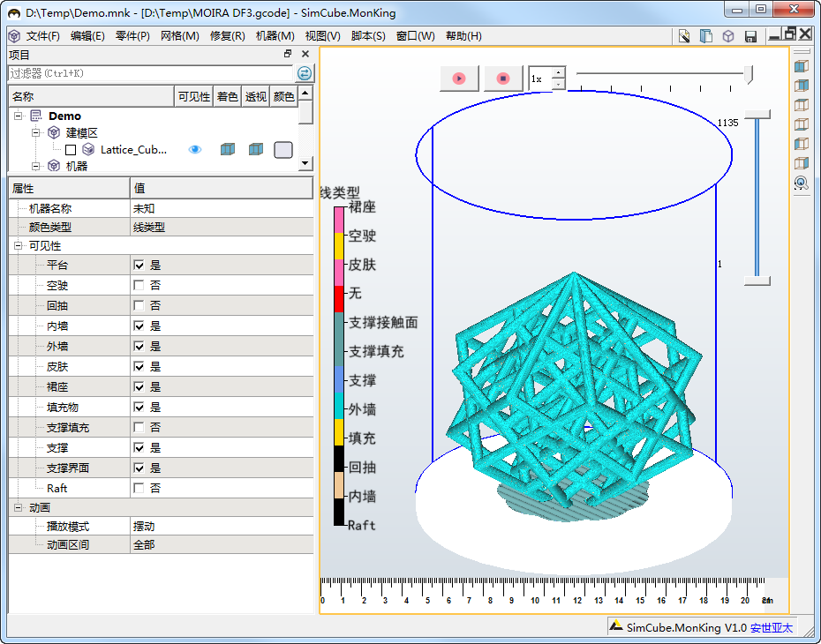This screenshot has height=644, width=821.
Task: Increase playback speed with up arrow
Action: [559, 72]
